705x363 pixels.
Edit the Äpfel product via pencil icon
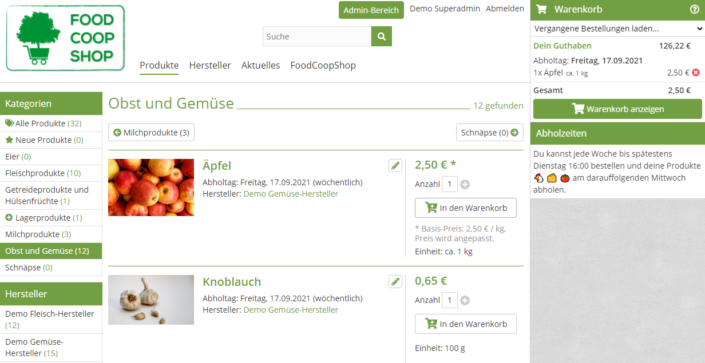coord(395,166)
